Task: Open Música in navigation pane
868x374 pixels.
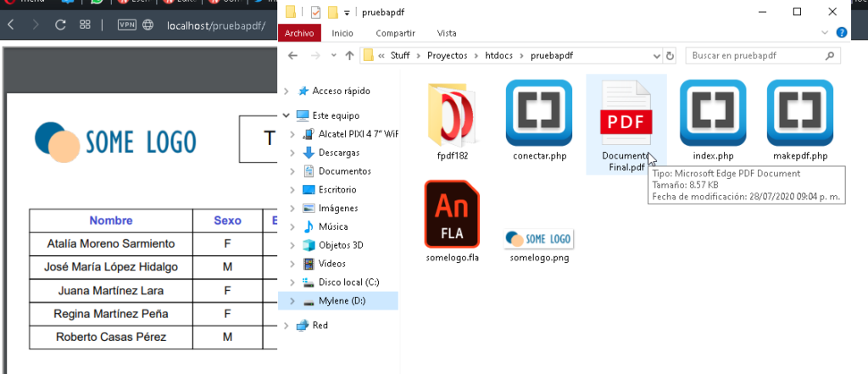Action: pos(332,226)
